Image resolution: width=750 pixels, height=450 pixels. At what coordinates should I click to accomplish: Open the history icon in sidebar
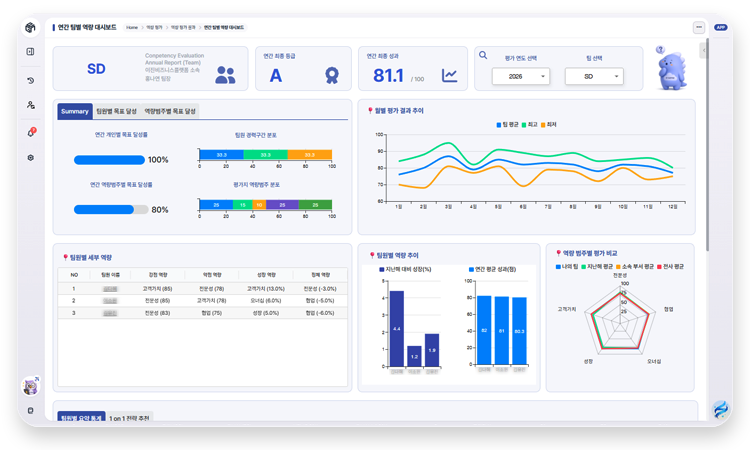(x=30, y=80)
